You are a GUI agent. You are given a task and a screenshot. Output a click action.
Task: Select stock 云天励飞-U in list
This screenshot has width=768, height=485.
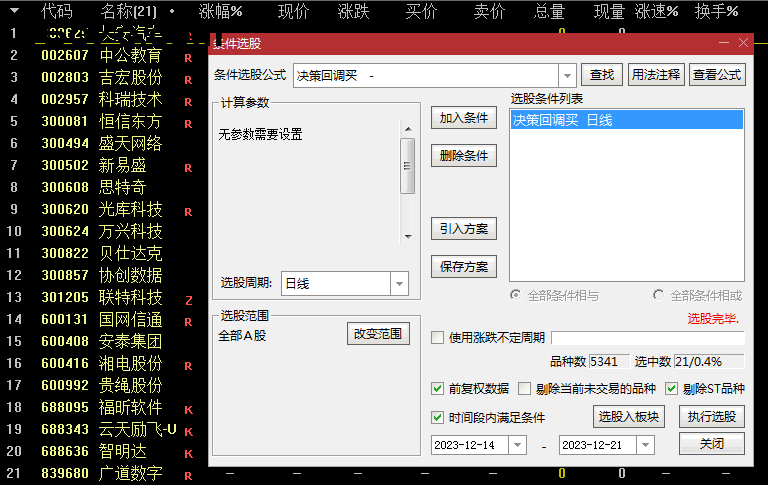click(138, 430)
